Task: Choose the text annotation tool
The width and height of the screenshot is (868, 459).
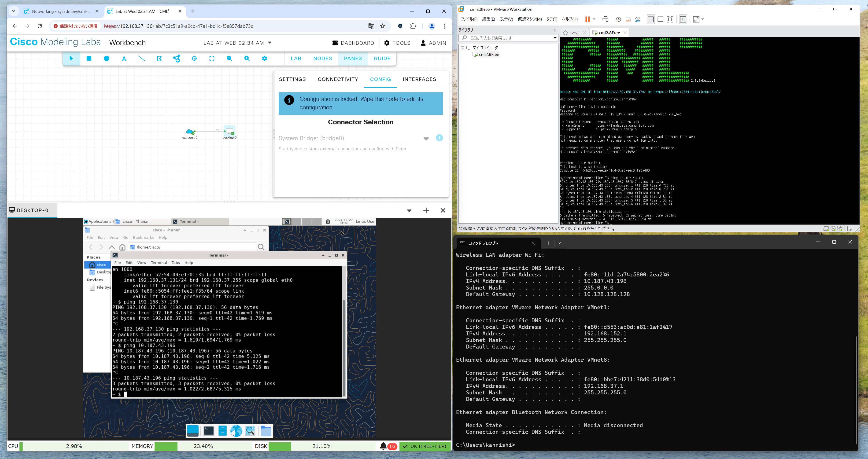Action: 124,59
